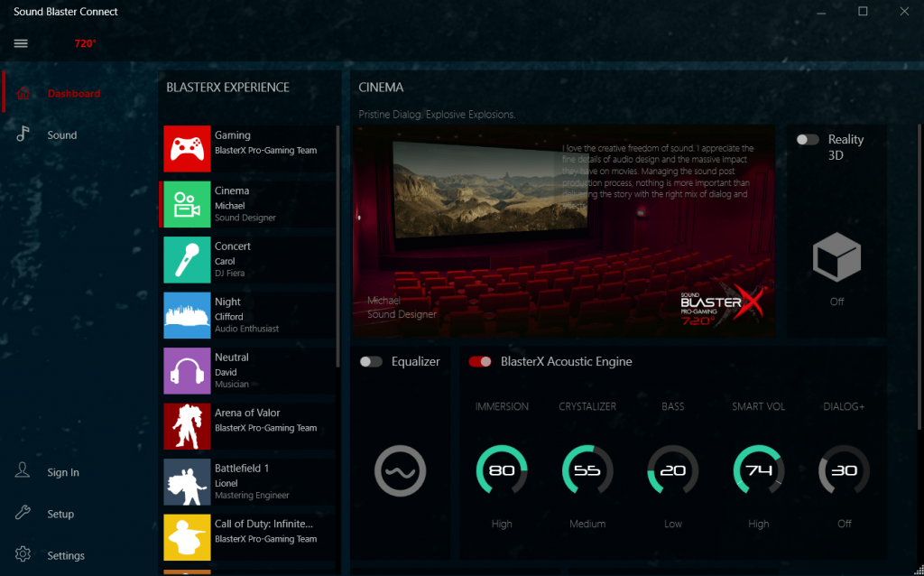
Task: Disable the BlasterX Acoustic Engine
Action: pyautogui.click(x=479, y=361)
